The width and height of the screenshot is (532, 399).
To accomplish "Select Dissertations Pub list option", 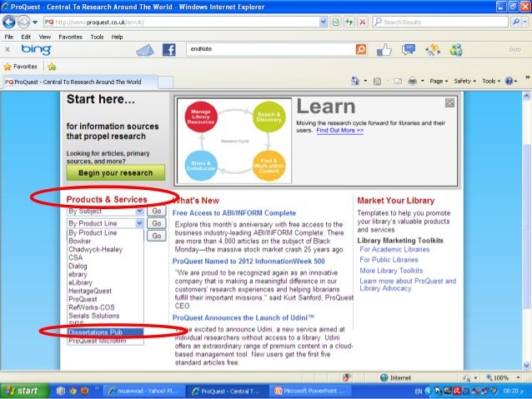I will click(105, 332).
